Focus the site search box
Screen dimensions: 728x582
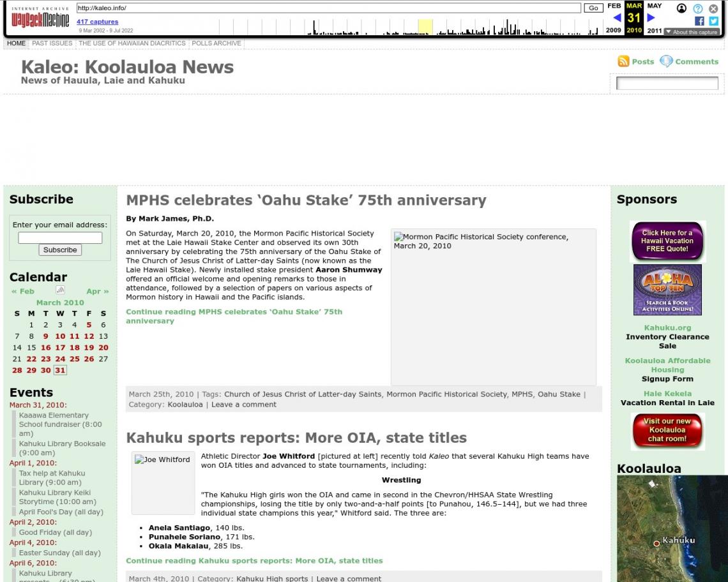pyautogui.click(x=667, y=83)
